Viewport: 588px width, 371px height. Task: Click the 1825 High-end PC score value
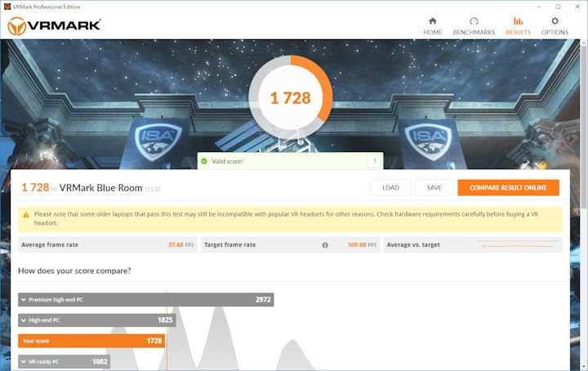pyautogui.click(x=165, y=320)
